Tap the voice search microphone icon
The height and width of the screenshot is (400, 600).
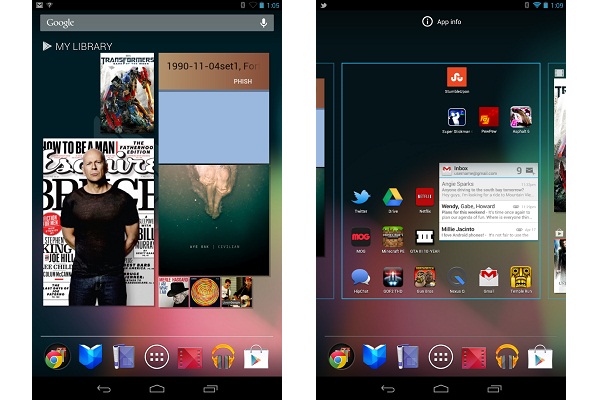pos(264,22)
